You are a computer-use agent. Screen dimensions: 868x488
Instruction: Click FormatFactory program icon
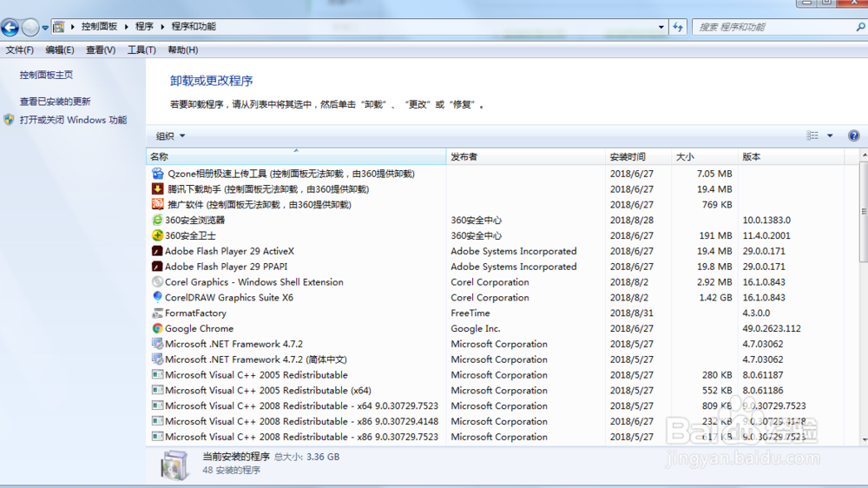point(158,313)
